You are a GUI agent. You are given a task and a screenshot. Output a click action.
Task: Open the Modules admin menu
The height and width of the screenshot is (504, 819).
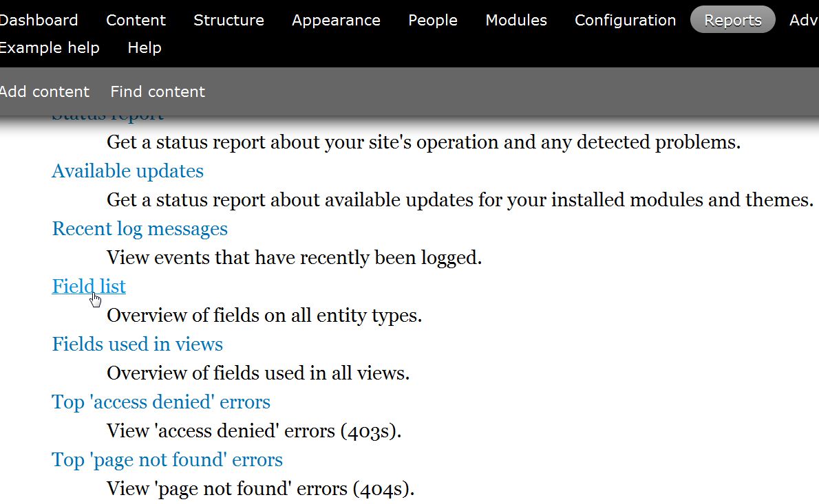click(515, 20)
